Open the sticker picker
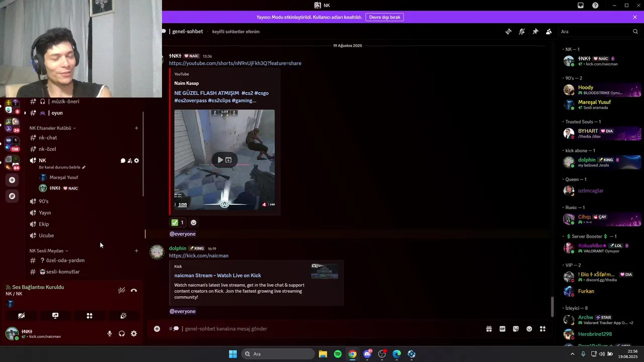This screenshot has width=644, height=362. point(516,329)
